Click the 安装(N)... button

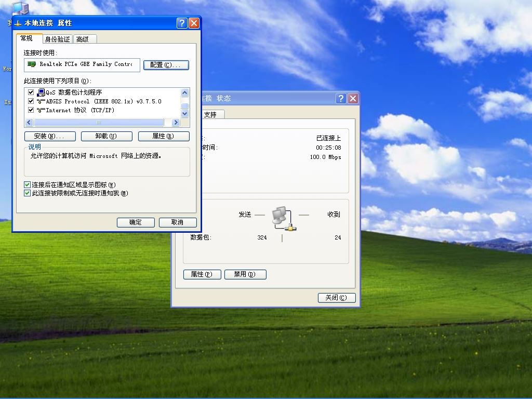50,136
